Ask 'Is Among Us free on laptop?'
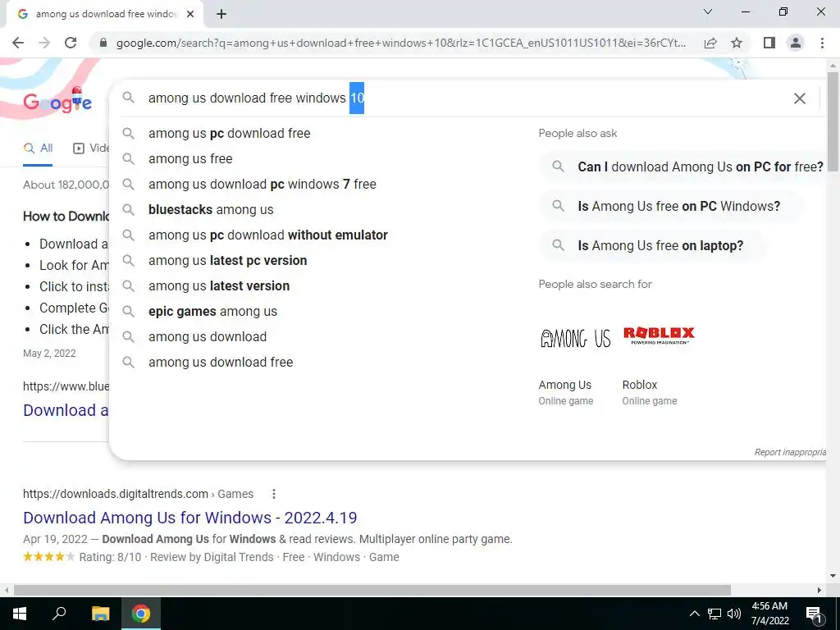Viewport: 840px width, 630px height. click(652, 246)
